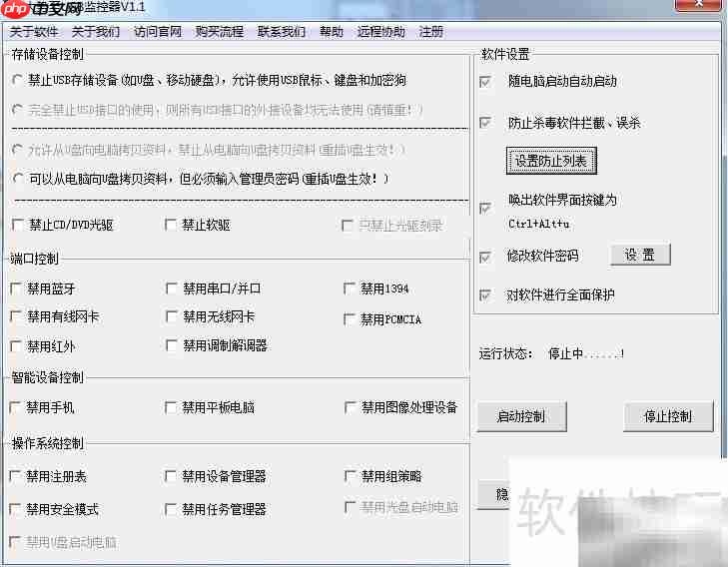Viewport: 728px width, 567px height.
Task: Tick 禁用PCMCIA checkbox
Action: click(350, 319)
